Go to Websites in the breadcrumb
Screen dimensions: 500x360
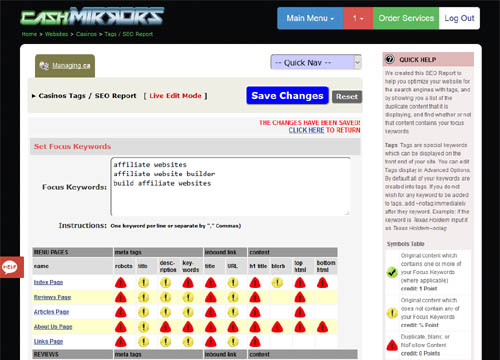pyautogui.click(x=56, y=34)
